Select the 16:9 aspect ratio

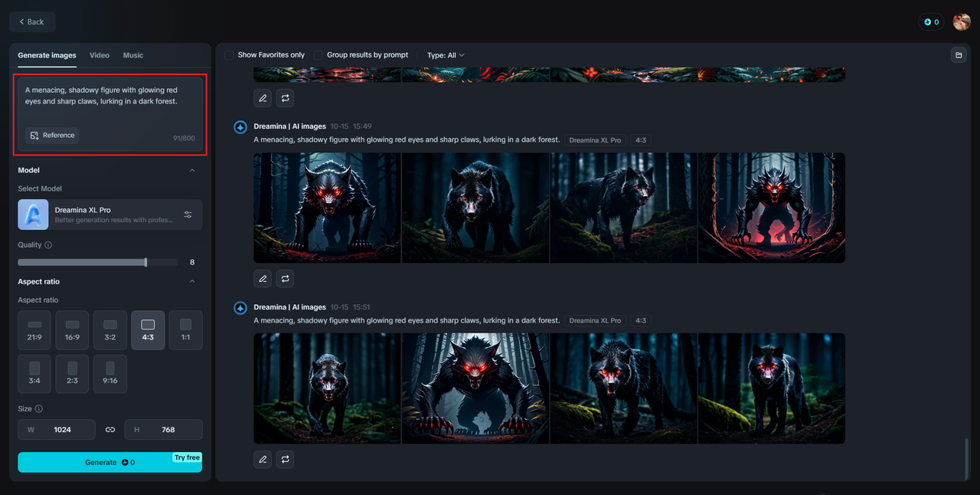(72, 330)
